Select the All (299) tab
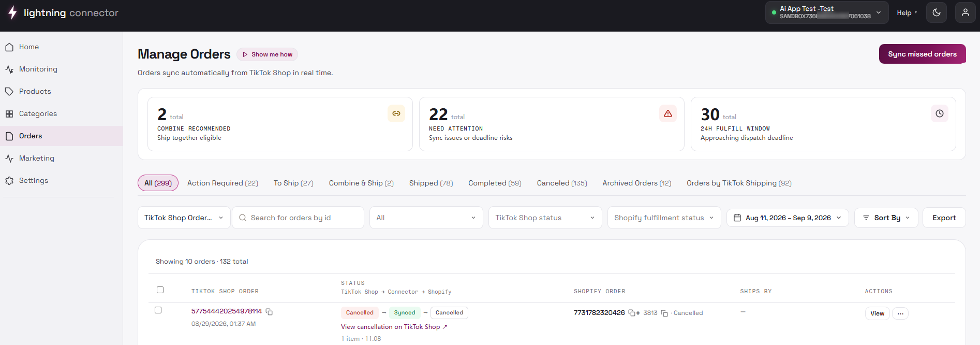The width and height of the screenshot is (980, 345). (x=158, y=183)
